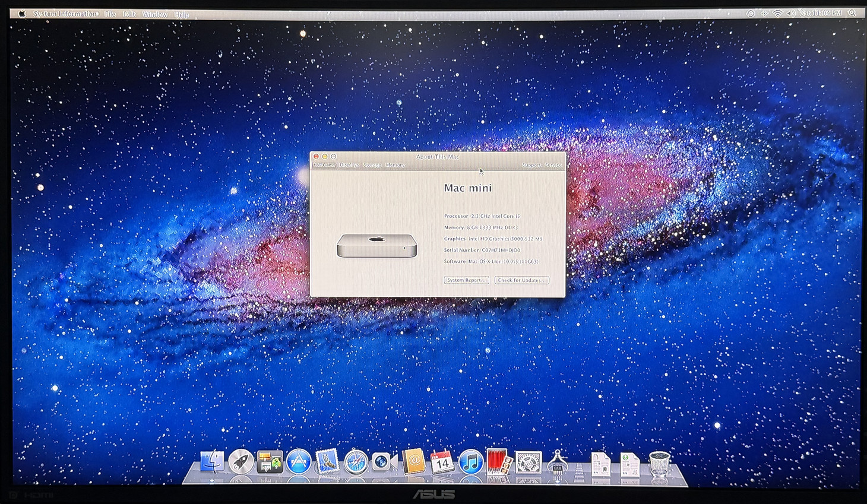The height and width of the screenshot is (504, 867).
Task: Open the Trash in the dock
Action: point(659,463)
